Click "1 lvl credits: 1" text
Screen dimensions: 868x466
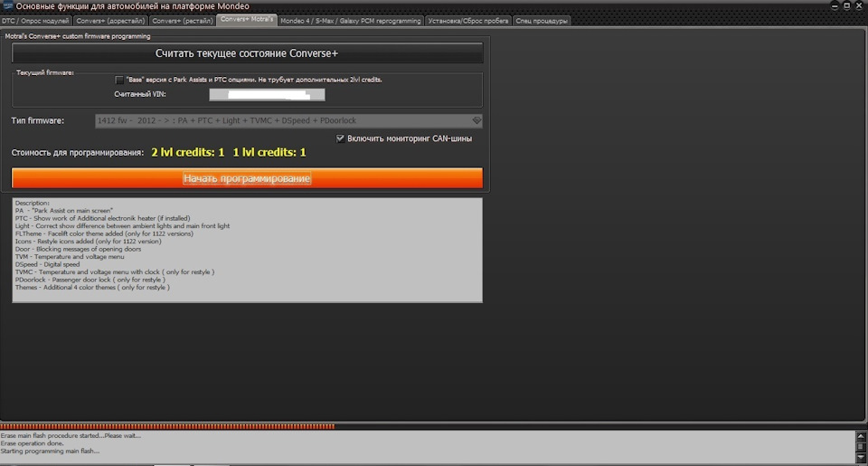point(269,152)
